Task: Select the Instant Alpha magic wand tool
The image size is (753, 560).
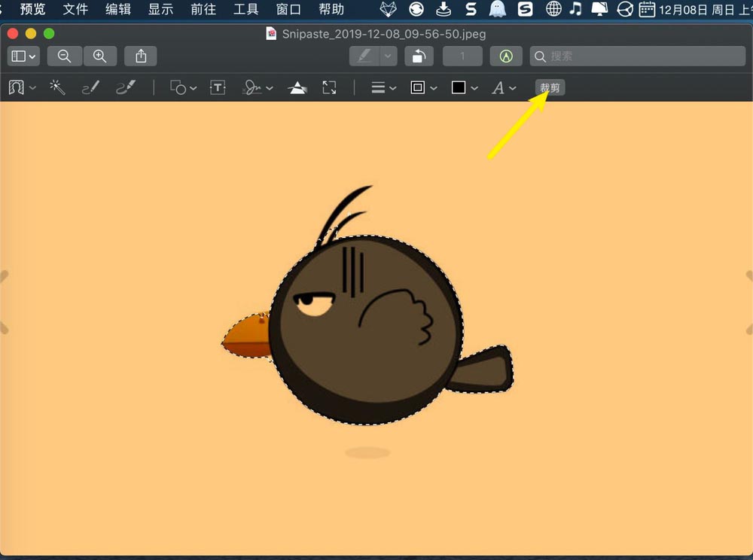Action: [57, 87]
